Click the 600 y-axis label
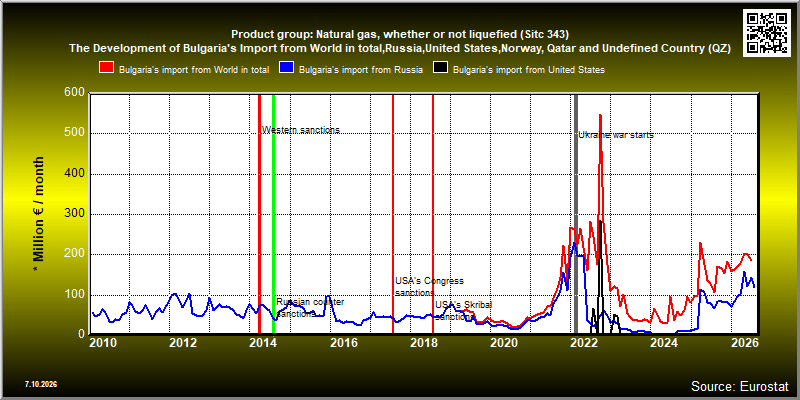This screenshot has height=400, width=800. [x=75, y=93]
